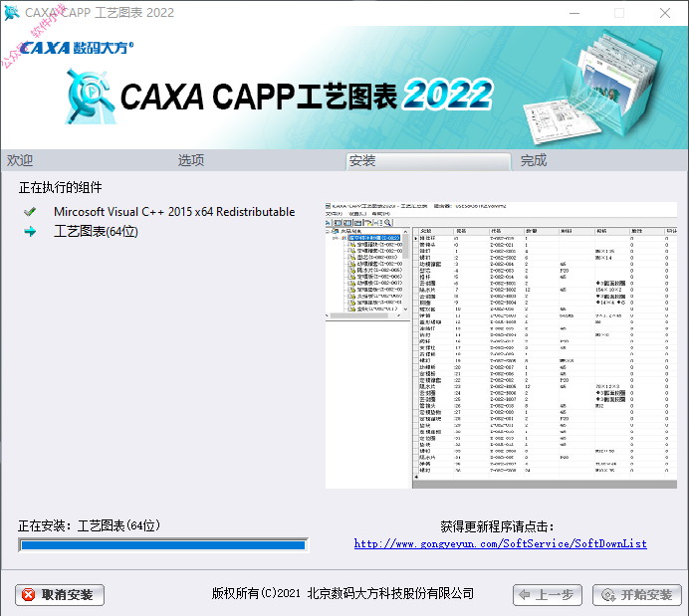Image resolution: width=689 pixels, height=616 pixels.
Task: Open the gongyeyun software download link
Action: tap(501, 544)
